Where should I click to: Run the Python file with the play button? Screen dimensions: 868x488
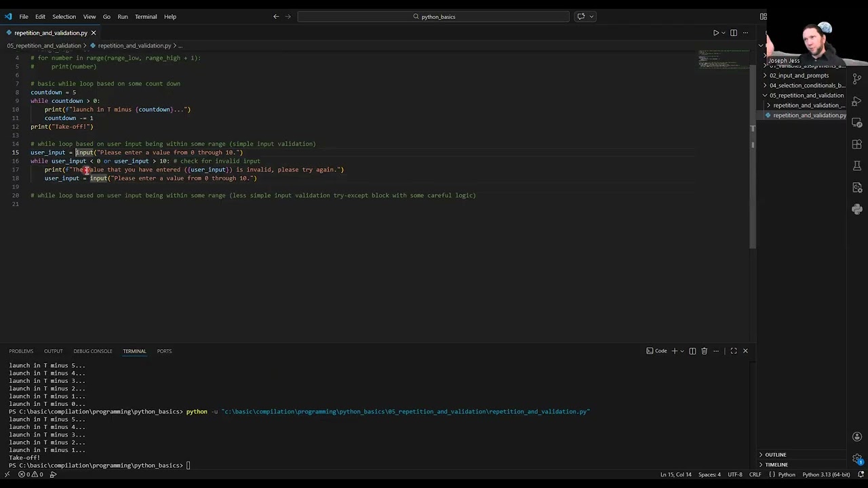point(715,33)
